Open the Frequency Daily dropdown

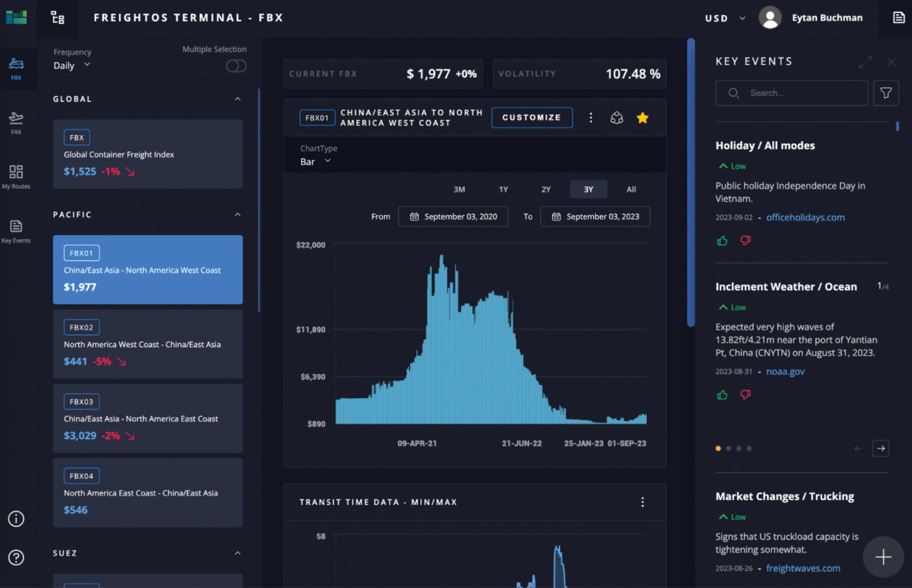72,65
